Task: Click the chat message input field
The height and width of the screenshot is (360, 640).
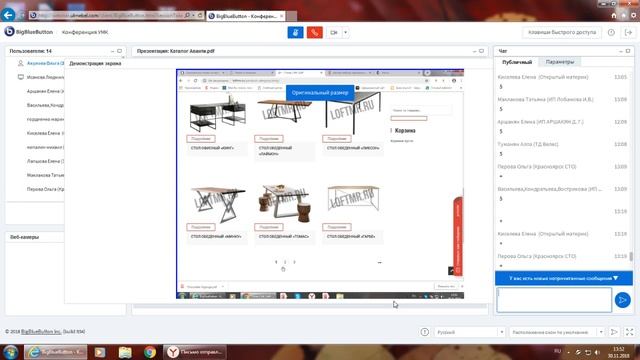Action: click(x=554, y=300)
